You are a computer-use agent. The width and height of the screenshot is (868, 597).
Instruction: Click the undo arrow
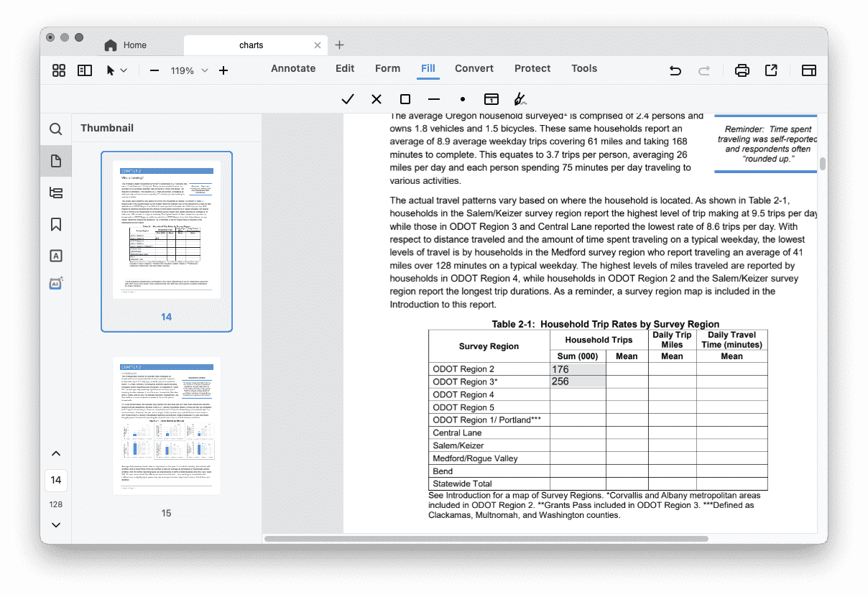click(675, 70)
